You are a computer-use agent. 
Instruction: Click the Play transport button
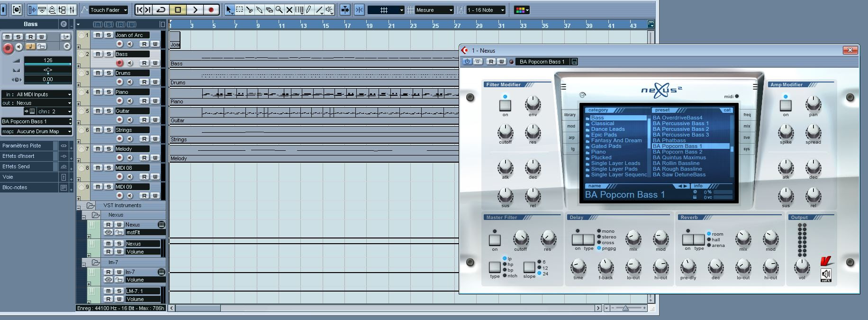tap(195, 9)
